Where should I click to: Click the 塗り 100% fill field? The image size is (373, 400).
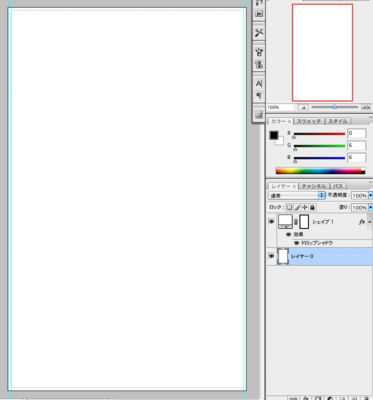pyautogui.click(x=359, y=207)
